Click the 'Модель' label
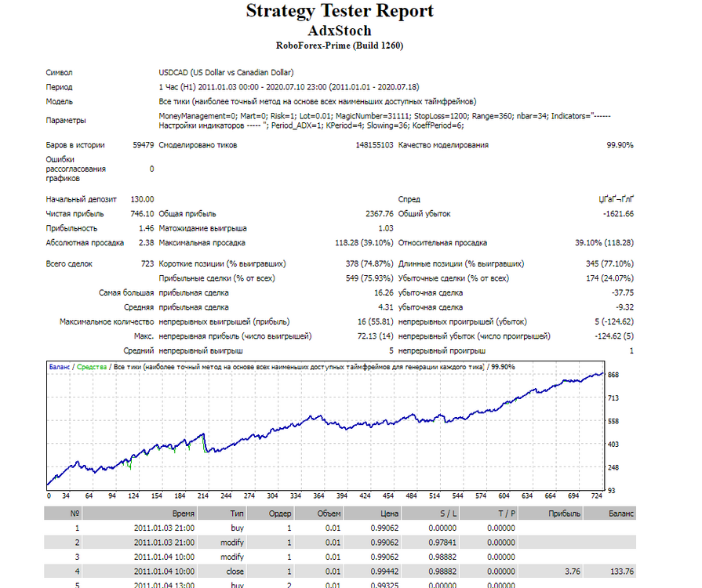 pyautogui.click(x=59, y=102)
